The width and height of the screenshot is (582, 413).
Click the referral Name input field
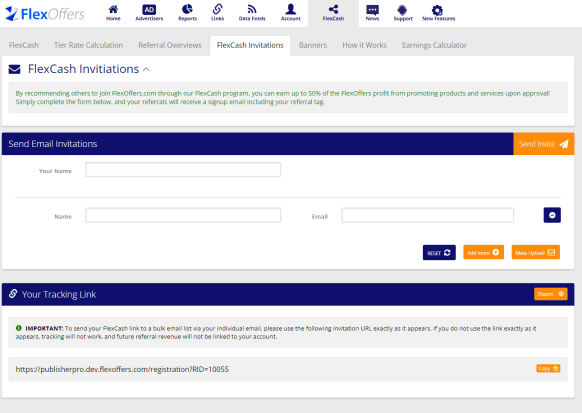click(x=183, y=215)
